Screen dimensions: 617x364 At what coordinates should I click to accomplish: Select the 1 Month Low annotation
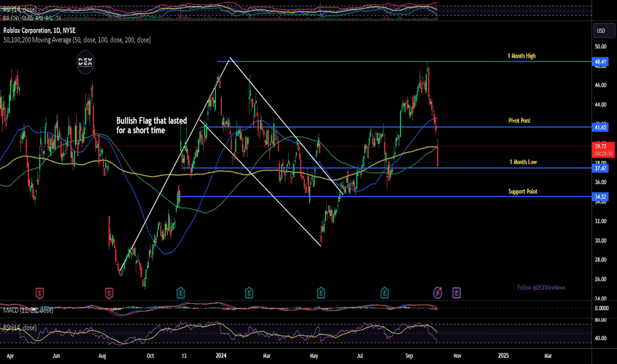coord(523,161)
